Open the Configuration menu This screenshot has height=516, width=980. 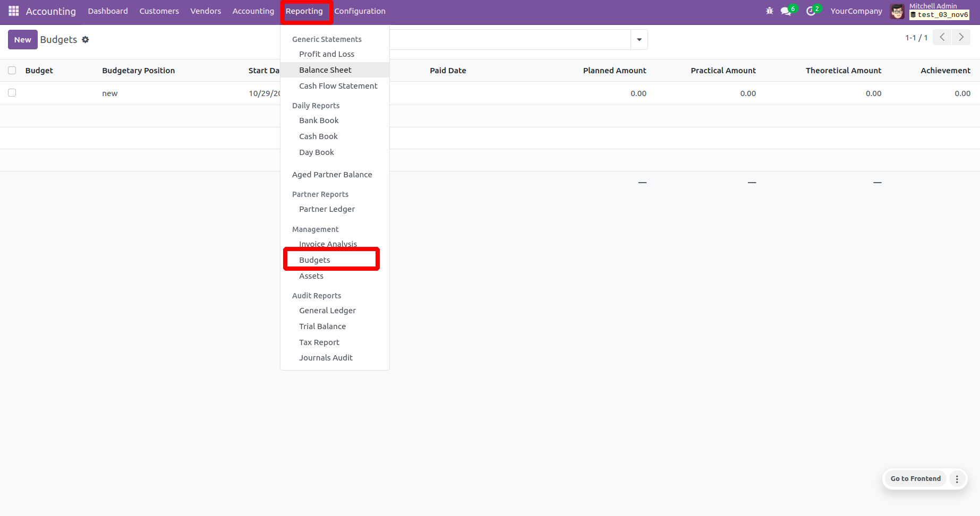coord(360,11)
